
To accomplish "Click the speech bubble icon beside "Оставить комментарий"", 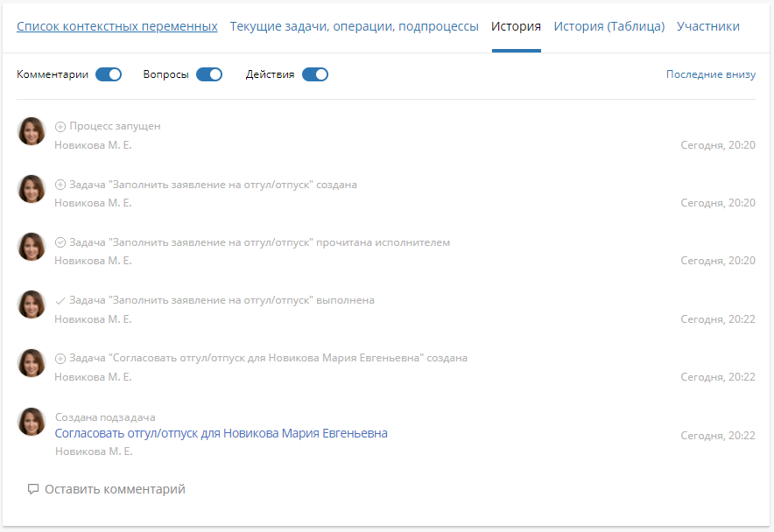I will (32, 489).
